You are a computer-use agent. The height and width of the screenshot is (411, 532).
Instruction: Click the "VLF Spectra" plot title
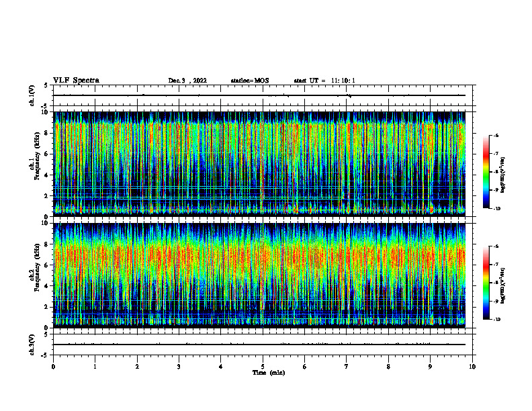point(76,81)
